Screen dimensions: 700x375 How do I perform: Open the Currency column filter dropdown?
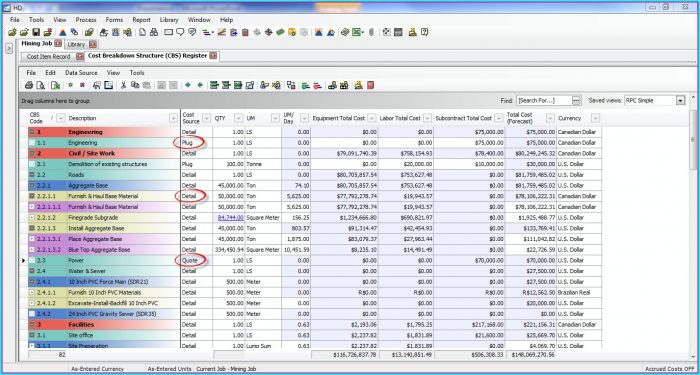[x=595, y=118]
